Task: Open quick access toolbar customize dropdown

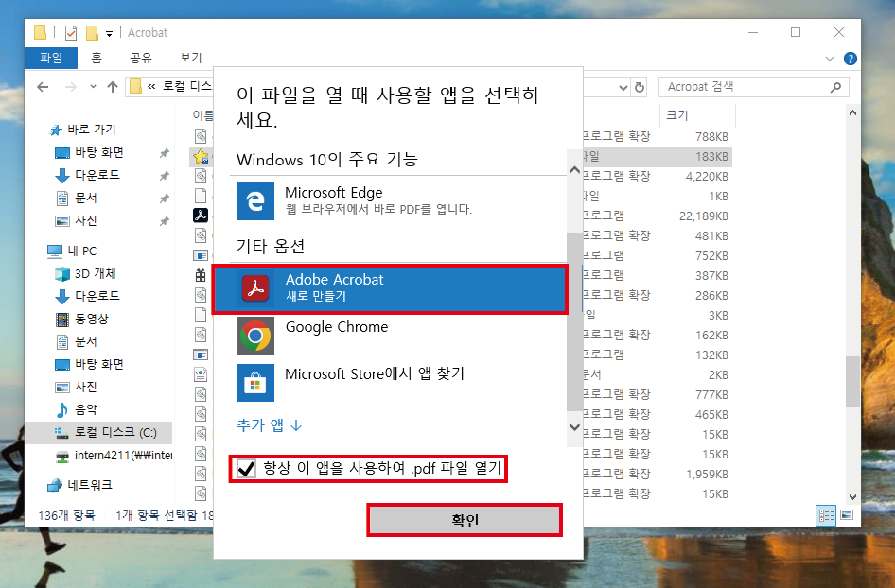Action: [109, 34]
